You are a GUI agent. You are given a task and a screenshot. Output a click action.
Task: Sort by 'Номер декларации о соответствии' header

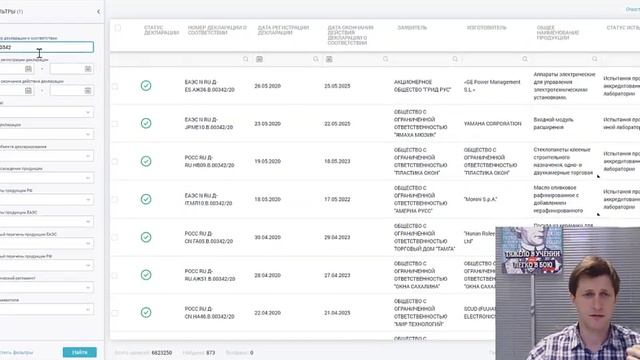coord(217,30)
